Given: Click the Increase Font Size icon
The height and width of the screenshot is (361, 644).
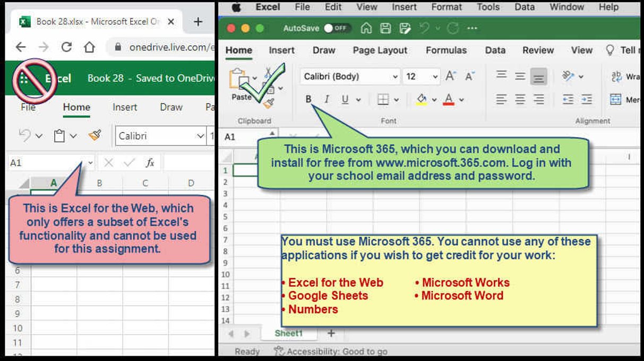Looking at the screenshot, I should 450,76.
